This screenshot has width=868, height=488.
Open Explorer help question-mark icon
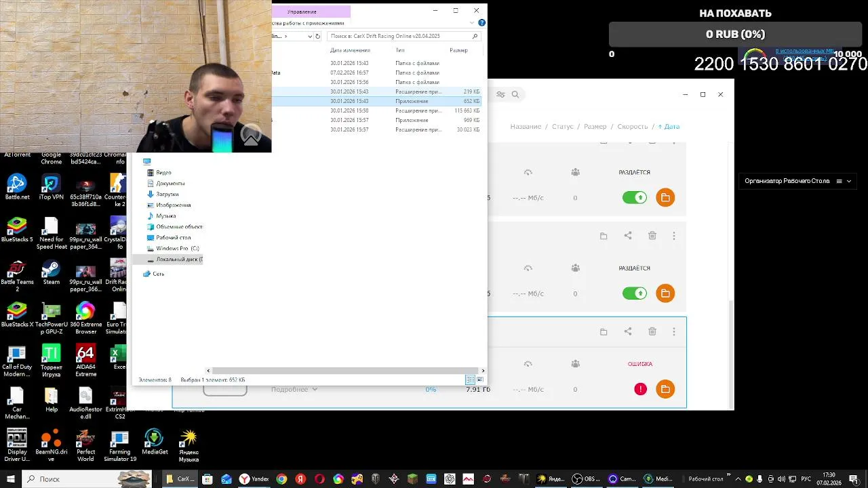pos(481,23)
